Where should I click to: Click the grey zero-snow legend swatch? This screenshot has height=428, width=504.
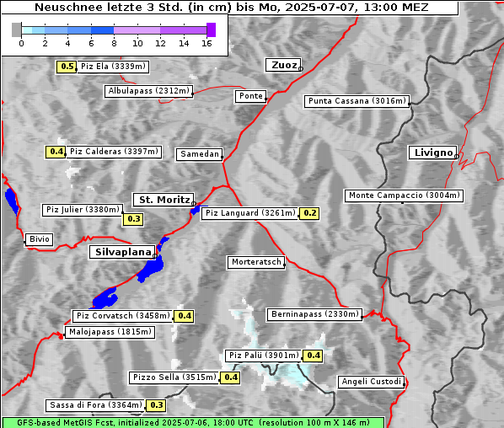click(x=16, y=29)
